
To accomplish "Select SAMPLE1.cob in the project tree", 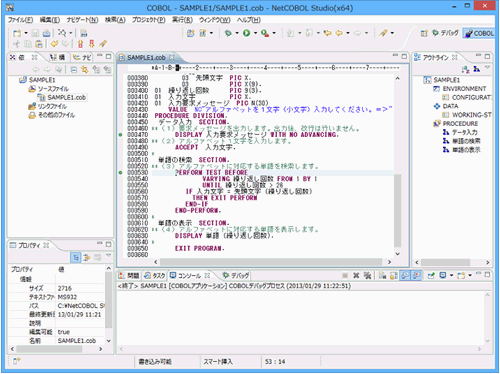I will click(66, 97).
